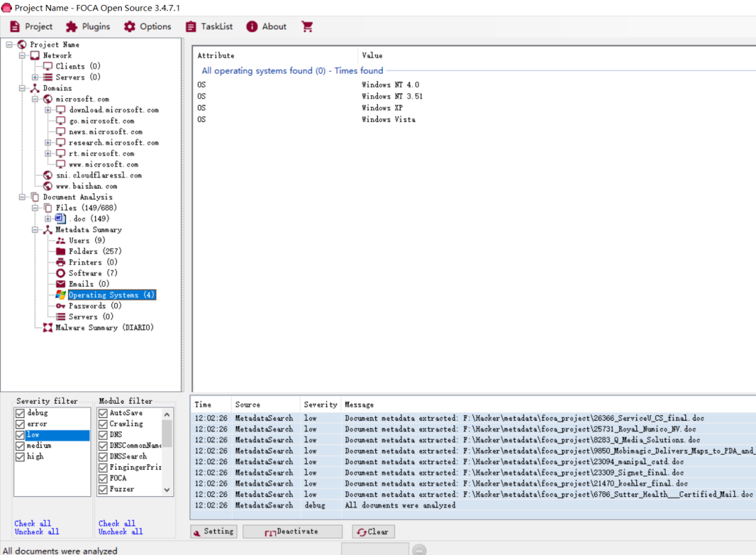Click the Passwords key icon
Viewport: 756px width, 555px height.
tap(61, 306)
